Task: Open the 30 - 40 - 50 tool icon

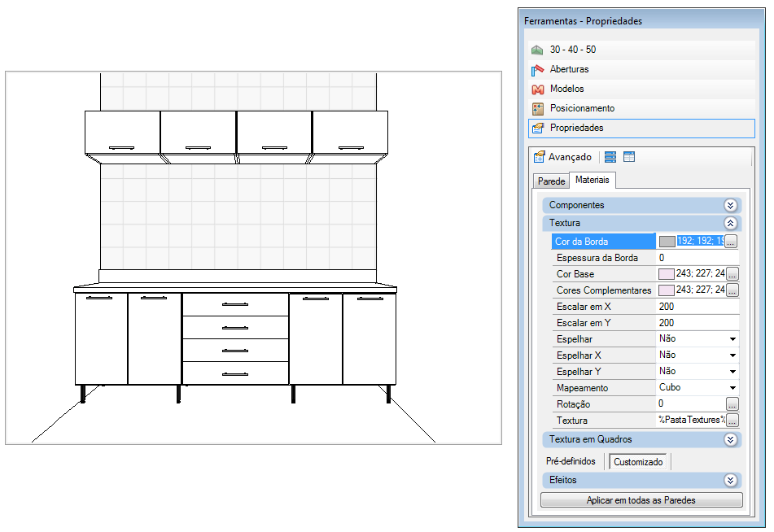Action: [x=537, y=50]
